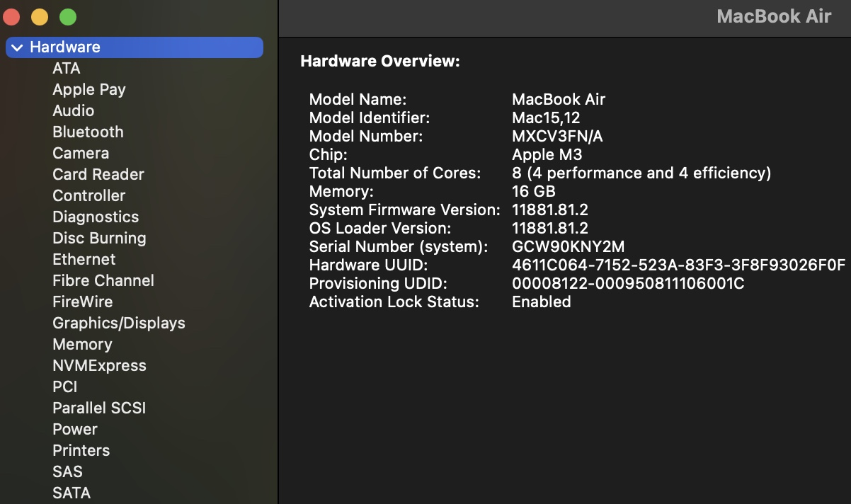Open the Apple Pay section
Screen dimensions: 851x504
pyautogui.click(x=88, y=89)
